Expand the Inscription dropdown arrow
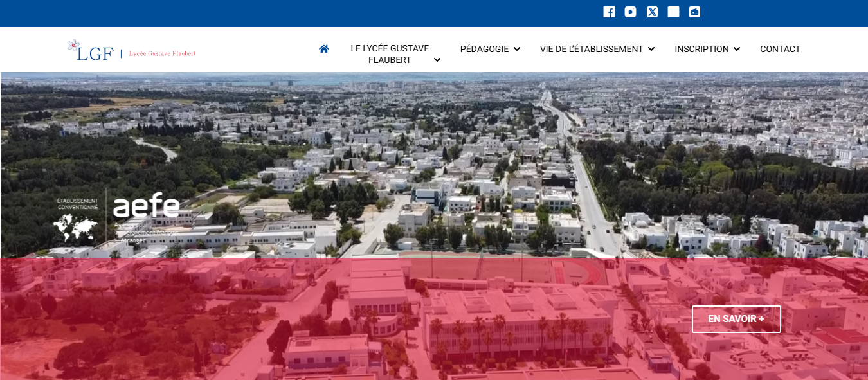 pyautogui.click(x=737, y=49)
